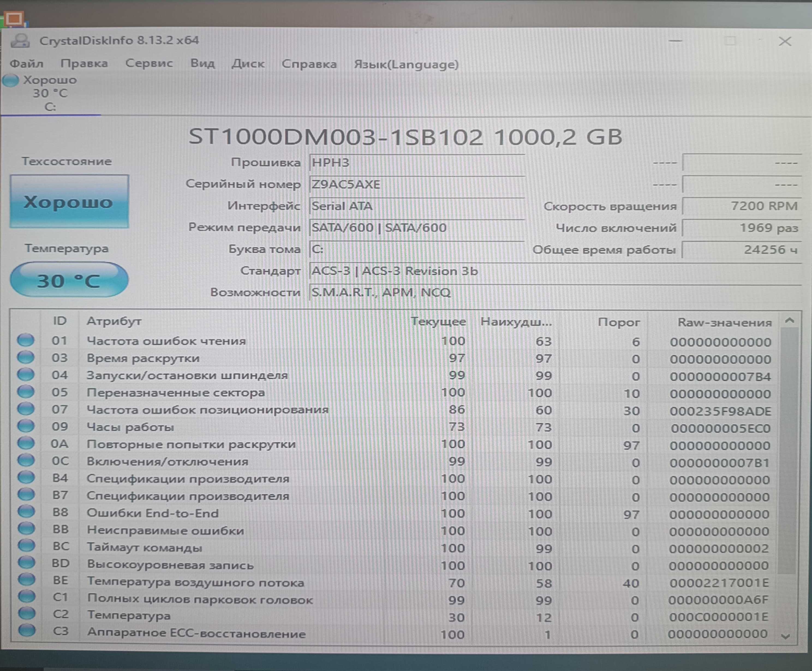Open the Правка menu
The height and width of the screenshot is (671, 812).
[x=84, y=63]
